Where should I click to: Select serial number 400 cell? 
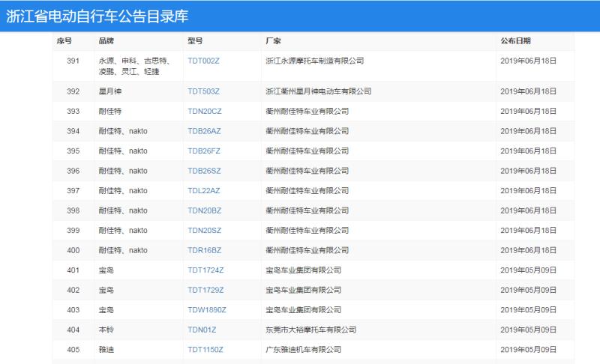tap(73, 250)
